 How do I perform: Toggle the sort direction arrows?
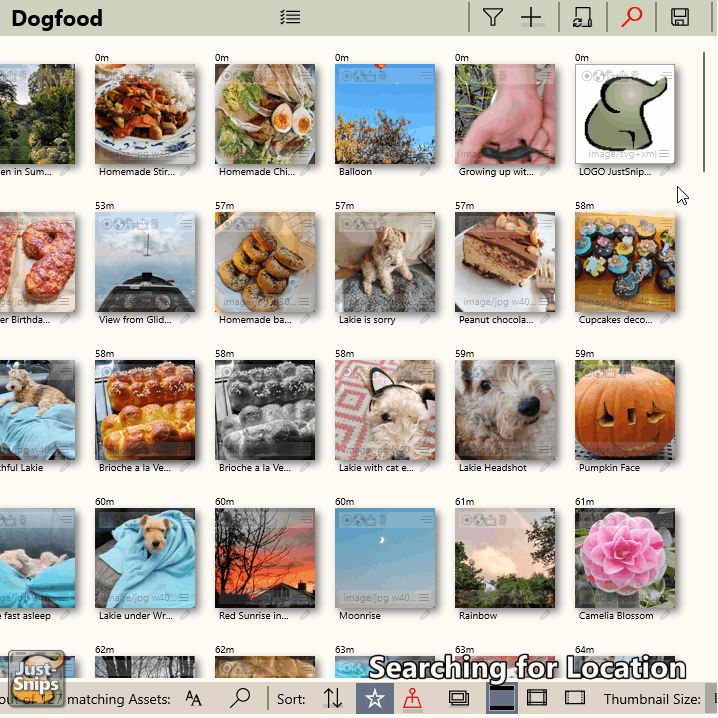click(333, 698)
